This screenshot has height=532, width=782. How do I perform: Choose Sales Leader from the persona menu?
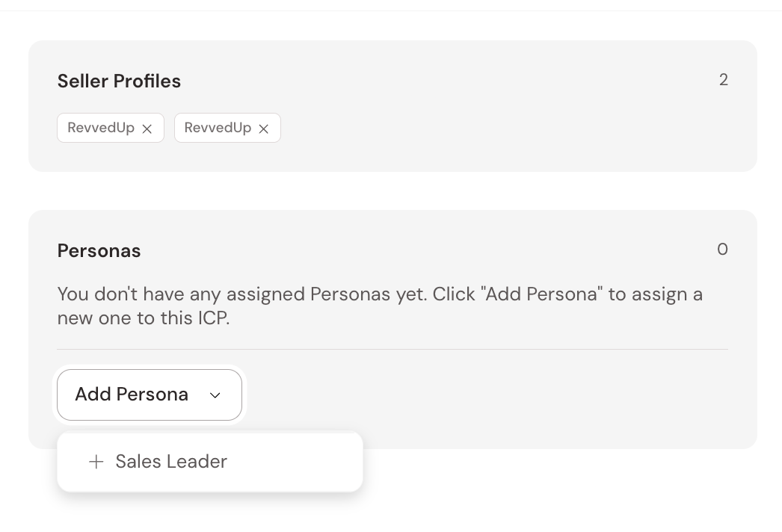(x=171, y=462)
